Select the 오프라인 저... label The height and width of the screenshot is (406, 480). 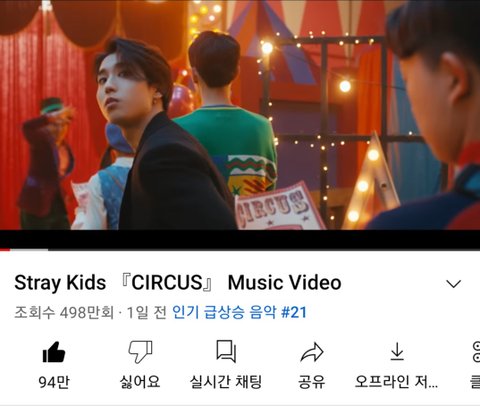[396, 382]
